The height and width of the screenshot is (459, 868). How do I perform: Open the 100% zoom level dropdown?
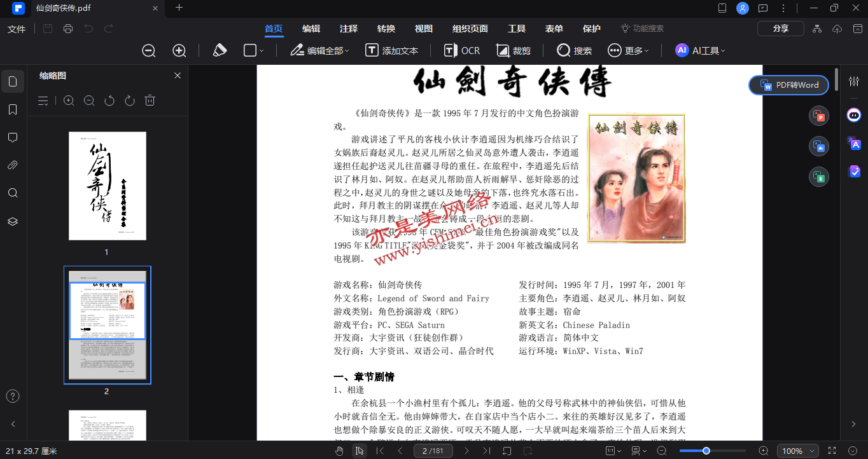coord(797,451)
